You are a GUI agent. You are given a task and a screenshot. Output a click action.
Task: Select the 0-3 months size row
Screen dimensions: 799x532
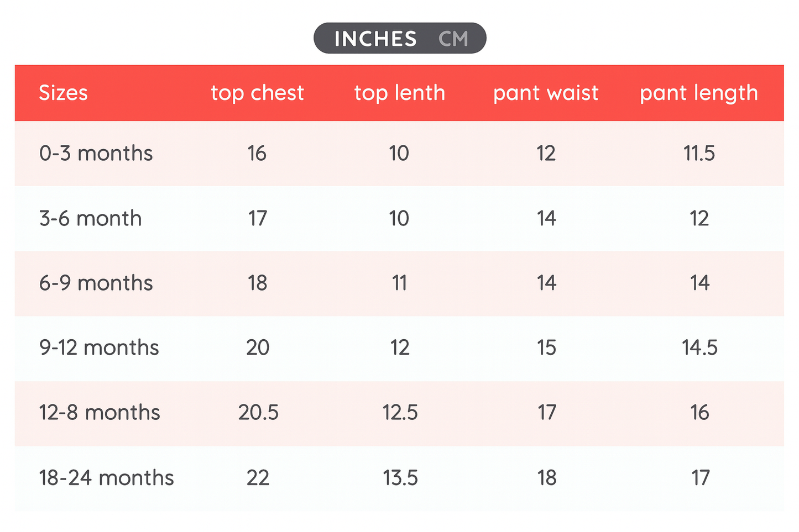(x=96, y=153)
